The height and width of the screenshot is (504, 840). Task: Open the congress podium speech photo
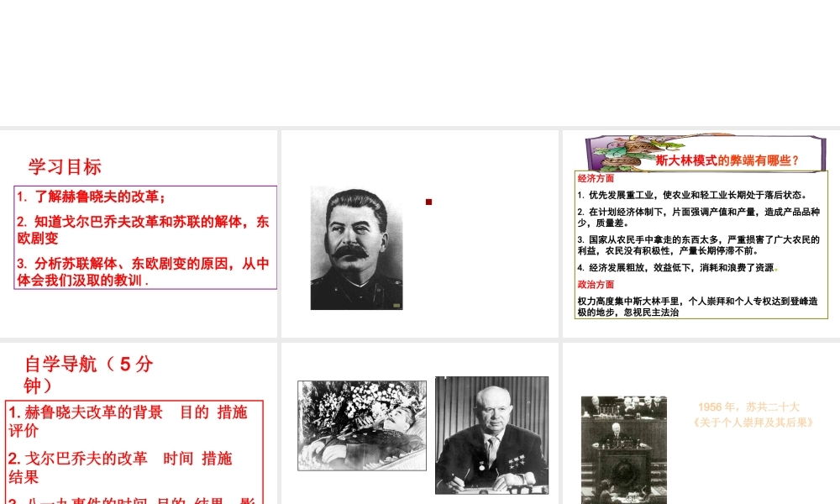point(624,450)
